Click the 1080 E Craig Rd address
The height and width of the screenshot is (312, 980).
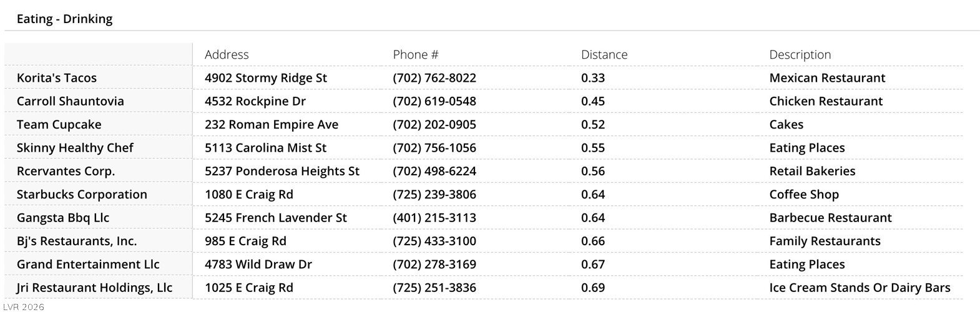pos(249,195)
